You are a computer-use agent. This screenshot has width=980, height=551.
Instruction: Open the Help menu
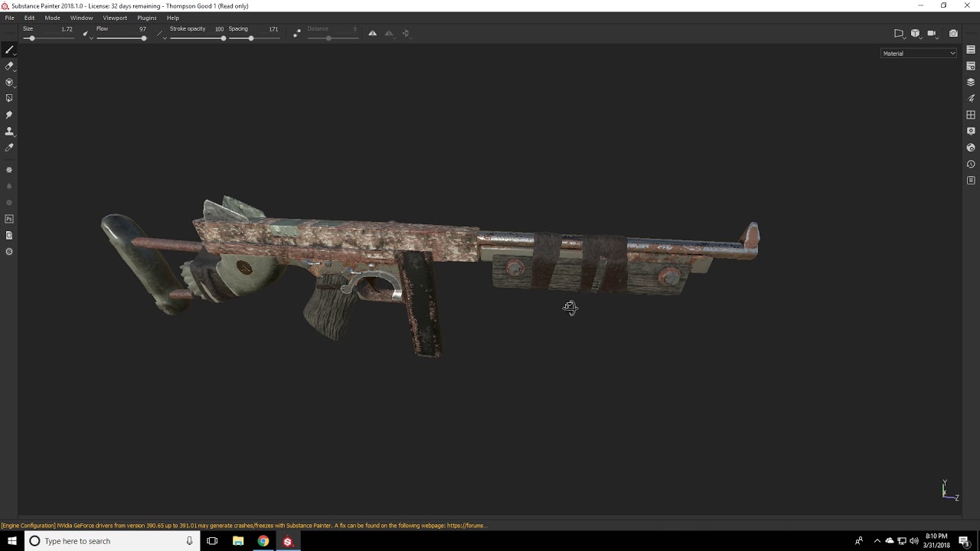(x=173, y=18)
